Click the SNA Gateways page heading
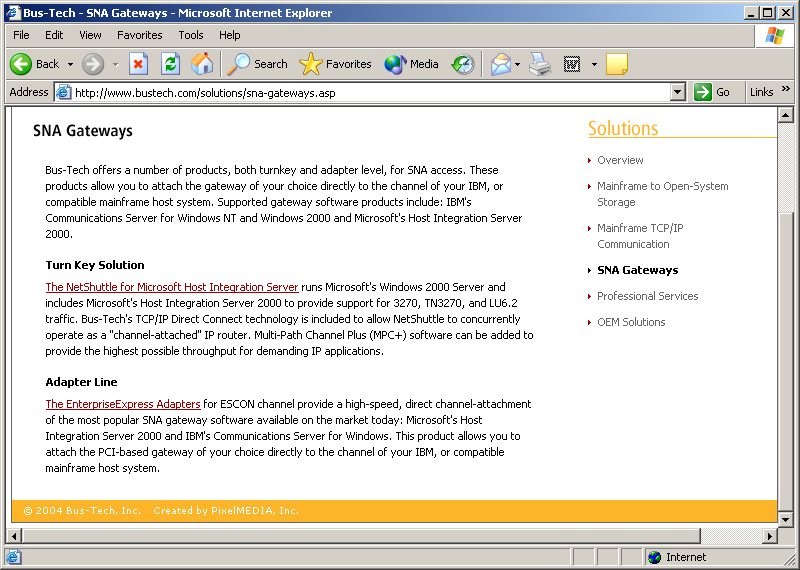Viewport: 800px width, 570px height. tap(83, 131)
